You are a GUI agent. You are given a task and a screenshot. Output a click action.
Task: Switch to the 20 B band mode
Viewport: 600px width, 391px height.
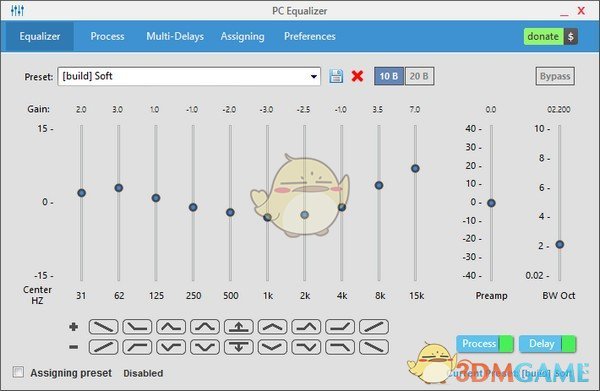tap(419, 76)
